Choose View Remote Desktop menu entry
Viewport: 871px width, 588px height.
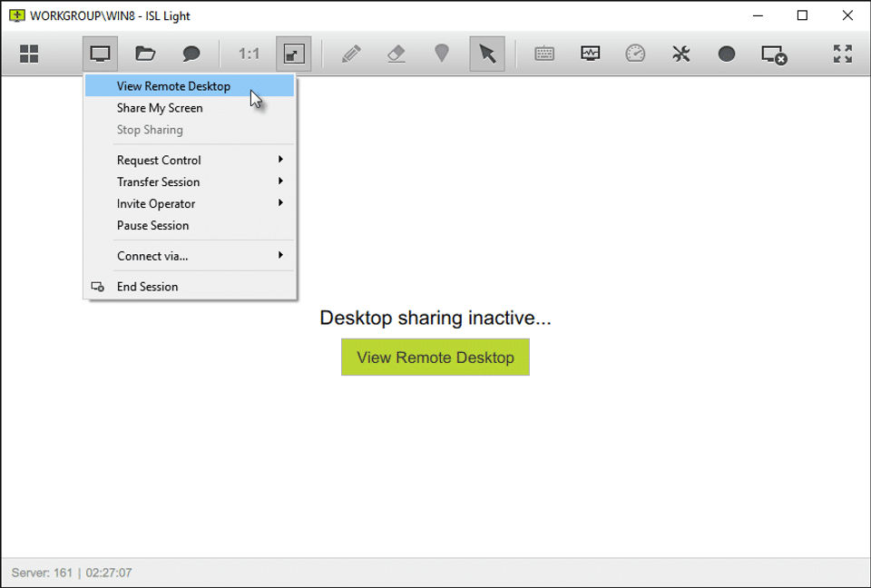[190, 86]
